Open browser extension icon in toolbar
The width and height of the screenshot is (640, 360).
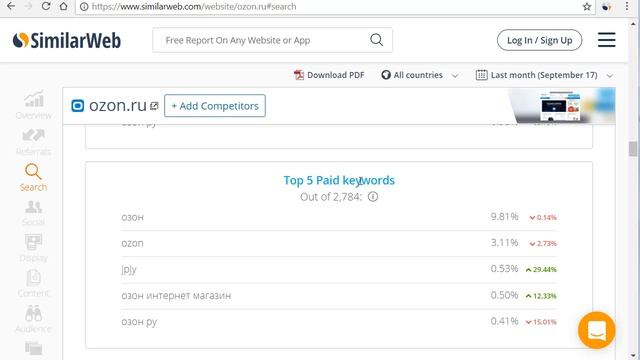(607, 7)
